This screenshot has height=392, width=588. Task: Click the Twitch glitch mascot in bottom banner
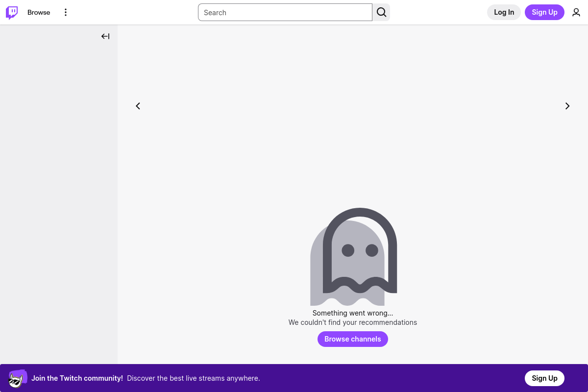pyautogui.click(x=18, y=378)
